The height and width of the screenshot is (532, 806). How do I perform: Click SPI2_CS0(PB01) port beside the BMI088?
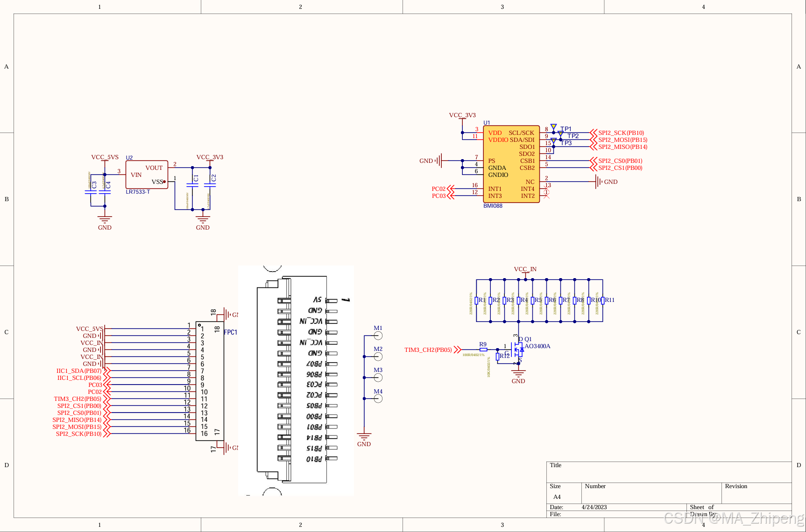[617, 161]
